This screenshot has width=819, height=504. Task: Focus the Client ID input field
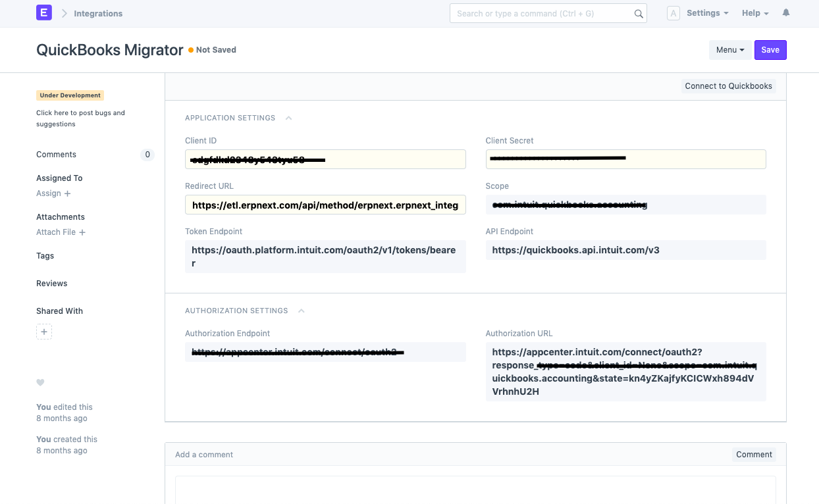pos(325,159)
